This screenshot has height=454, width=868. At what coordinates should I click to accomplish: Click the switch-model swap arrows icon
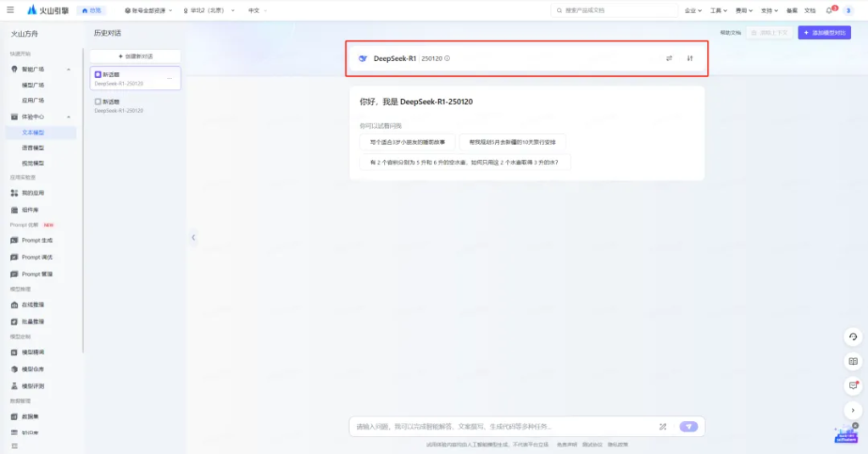[669, 58]
